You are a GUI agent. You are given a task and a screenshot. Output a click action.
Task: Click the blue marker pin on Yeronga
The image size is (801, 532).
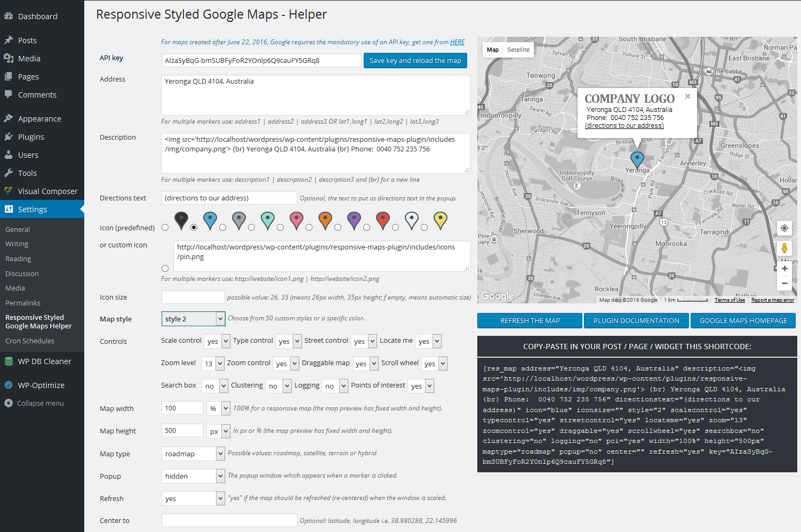coord(637,159)
